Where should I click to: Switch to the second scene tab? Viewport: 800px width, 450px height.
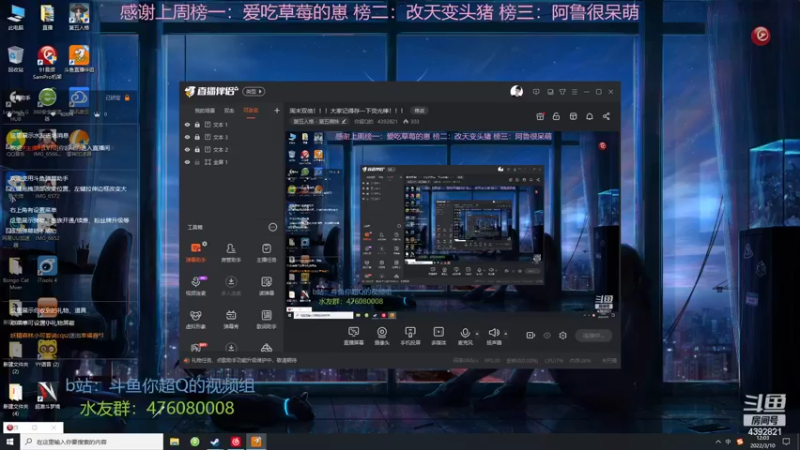(x=229, y=111)
